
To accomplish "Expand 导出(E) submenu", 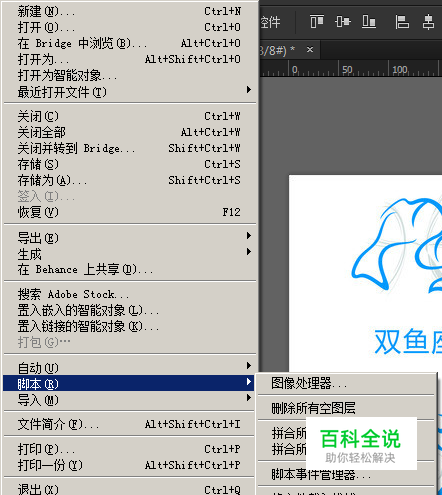I will tap(129, 238).
